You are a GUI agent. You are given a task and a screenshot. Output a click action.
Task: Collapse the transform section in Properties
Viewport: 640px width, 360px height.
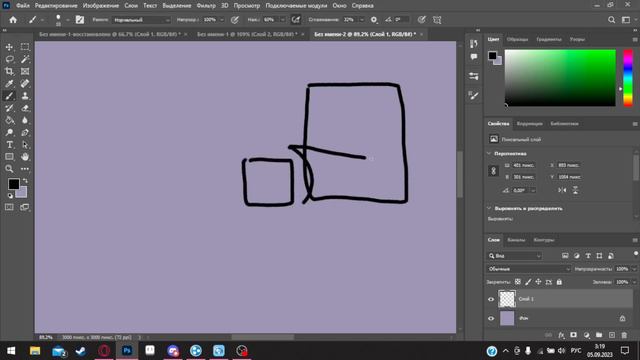coord(489,153)
